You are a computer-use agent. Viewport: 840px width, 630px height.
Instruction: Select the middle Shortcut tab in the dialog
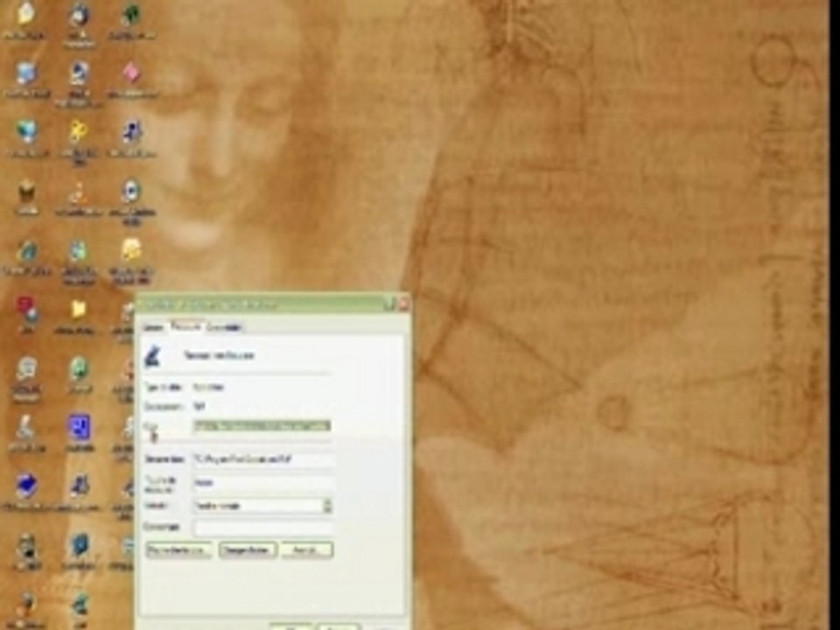185,325
